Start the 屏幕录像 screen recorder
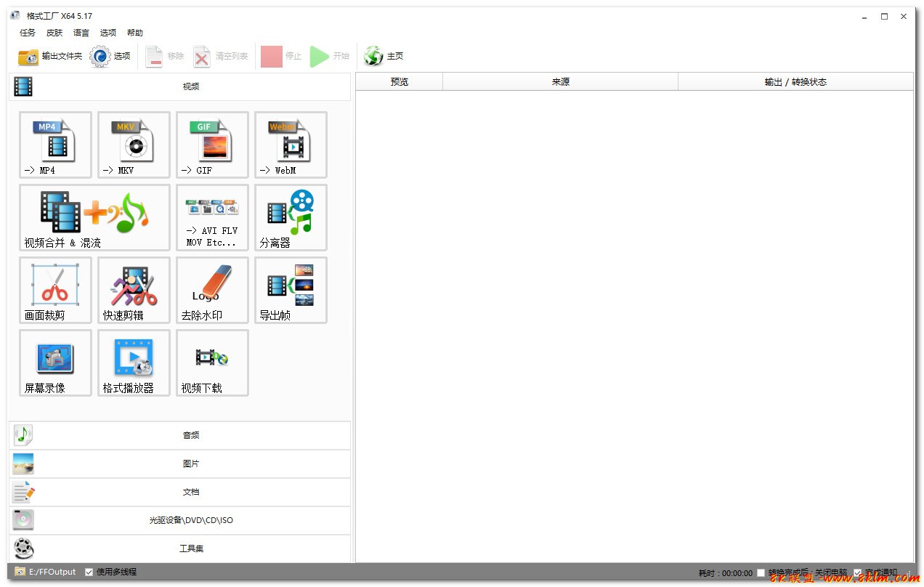Image resolution: width=924 pixels, height=587 pixels. 55,363
